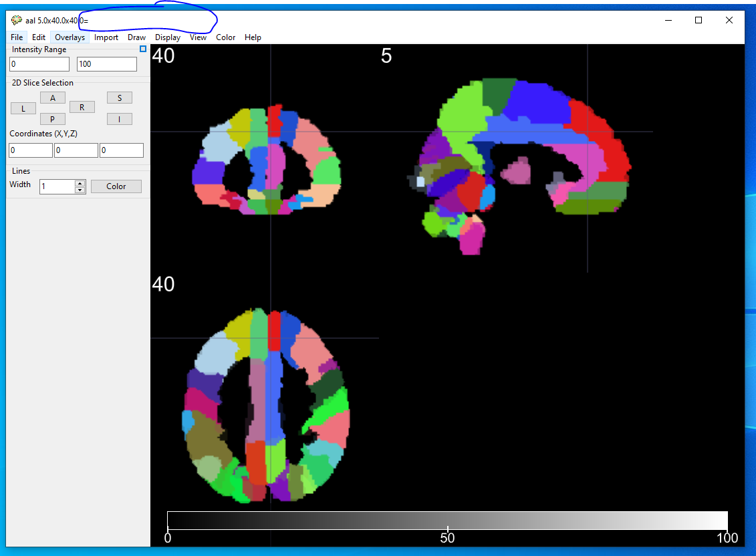Click the X coordinate input field
The width and height of the screenshot is (756, 556).
pos(31,150)
